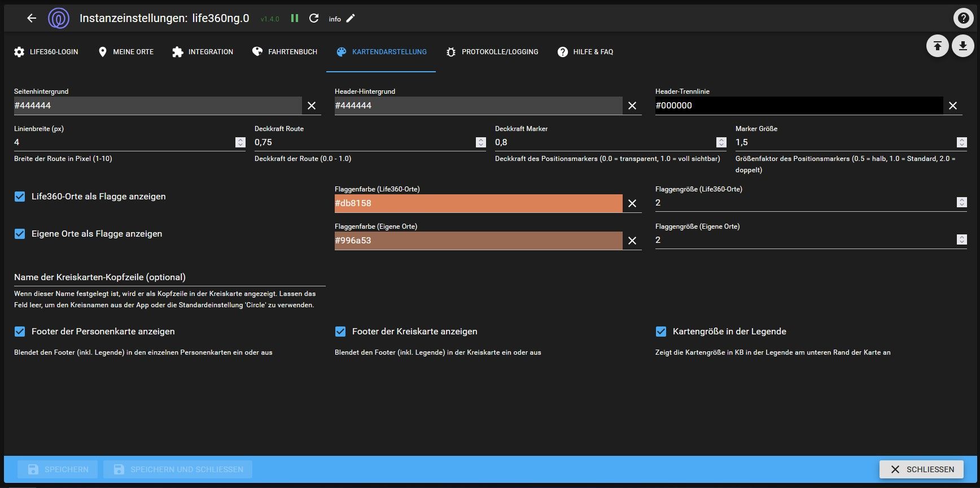This screenshot has height=488, width=980.
Task: Click the Speichern button
Action: [x=58, y=469]
